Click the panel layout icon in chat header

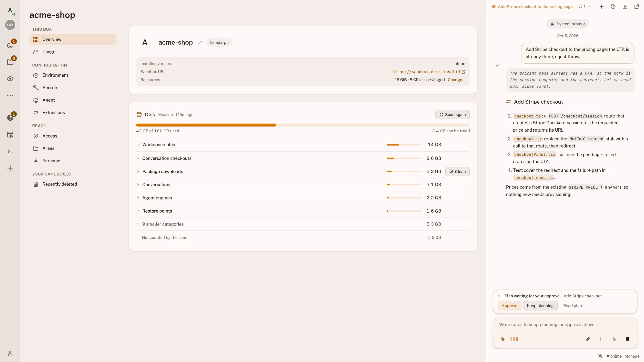tap(625, 7)
